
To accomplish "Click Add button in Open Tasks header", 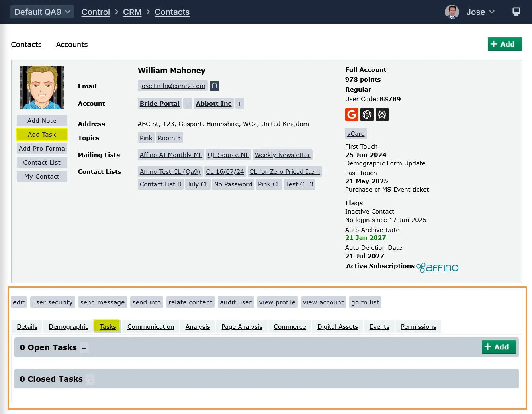I will point(499,347).
